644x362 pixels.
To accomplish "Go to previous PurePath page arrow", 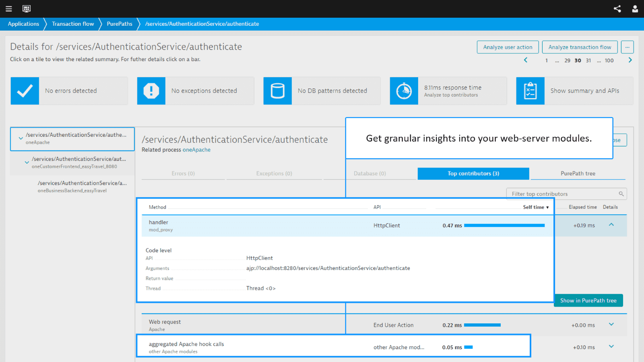I will [x=525, y=60].
